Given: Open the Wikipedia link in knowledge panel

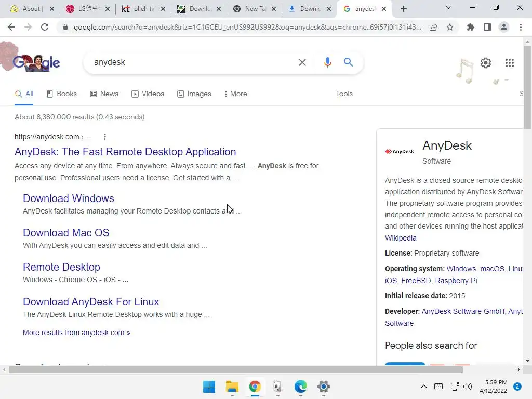Looking at the screenshot, I should 401,238.
